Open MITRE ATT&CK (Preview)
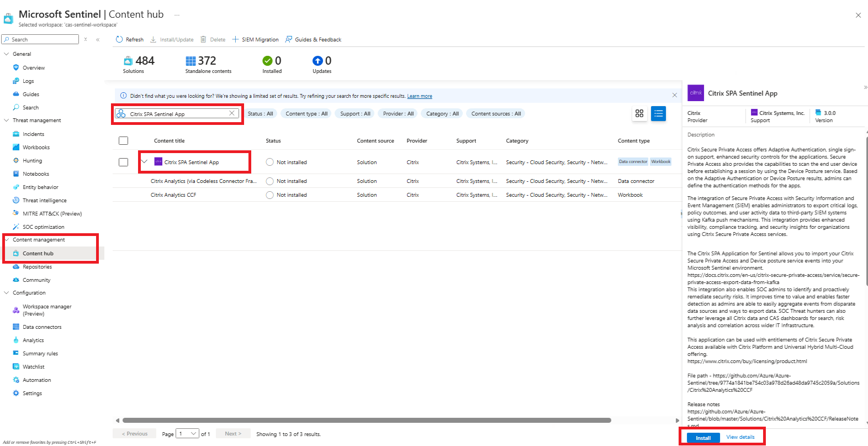 click(x=52, y=214)
